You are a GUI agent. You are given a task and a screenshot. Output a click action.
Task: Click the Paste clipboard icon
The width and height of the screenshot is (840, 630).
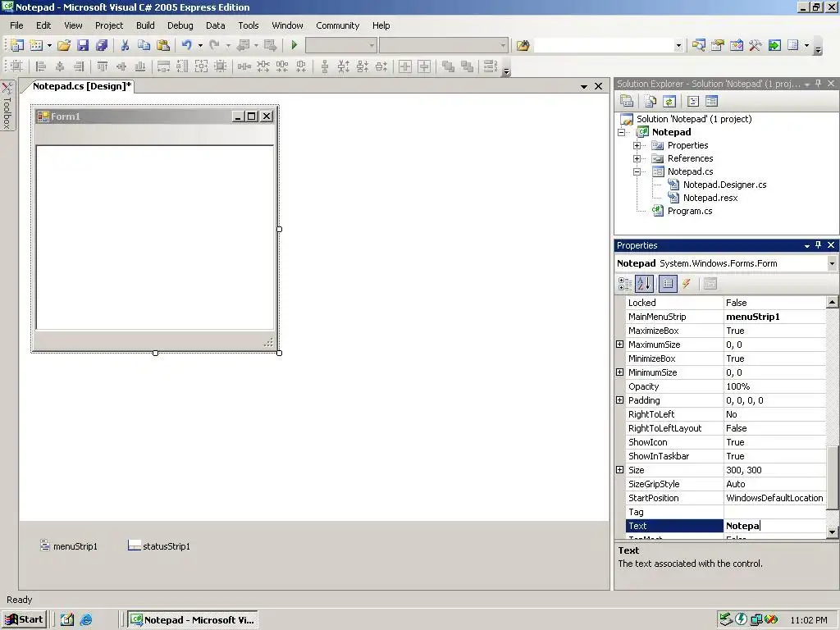click(x=163, y=46)
